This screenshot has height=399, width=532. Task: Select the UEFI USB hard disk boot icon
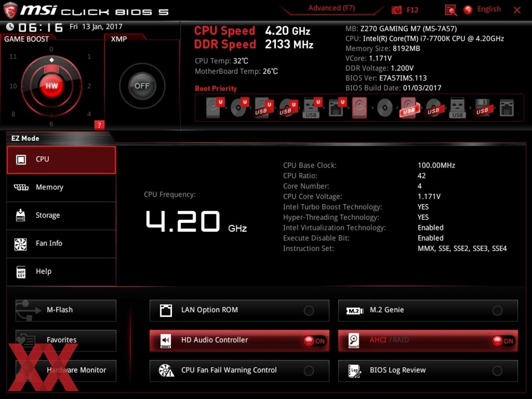coord(263,108)
